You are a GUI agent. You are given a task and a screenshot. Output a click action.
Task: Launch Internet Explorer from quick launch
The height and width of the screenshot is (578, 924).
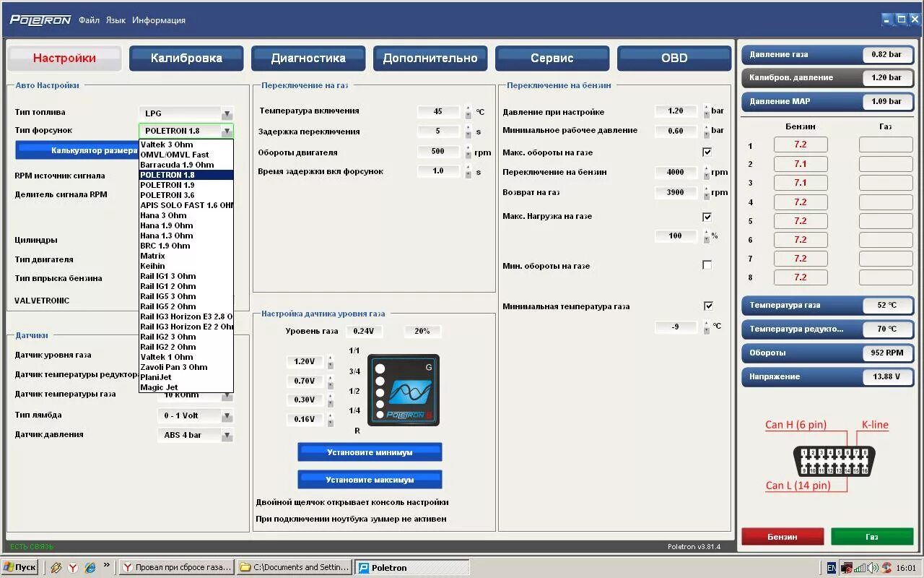click(x=90, y=568)
